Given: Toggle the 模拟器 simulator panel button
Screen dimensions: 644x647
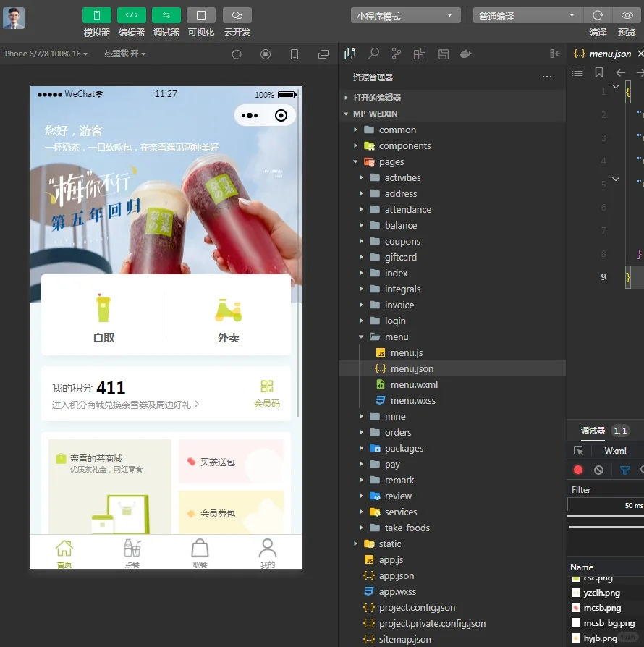Looking at the screenshot, I should pos(96,15).
